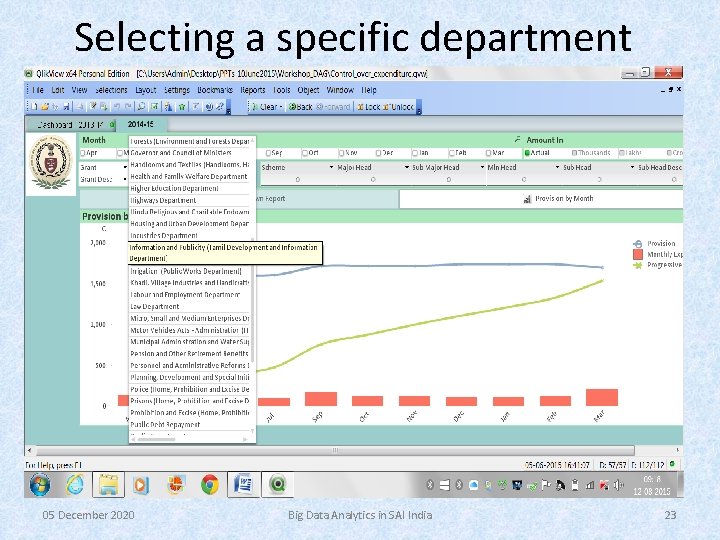This screenshot has width=720, height=540.
Task: Open Google Chrome from the taskbar
Action: tap(209, 485)
